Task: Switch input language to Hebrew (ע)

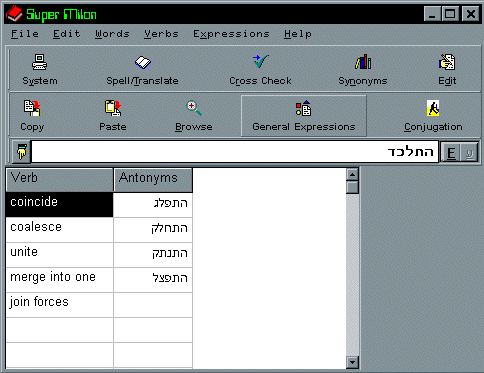Action: point(469,153)
